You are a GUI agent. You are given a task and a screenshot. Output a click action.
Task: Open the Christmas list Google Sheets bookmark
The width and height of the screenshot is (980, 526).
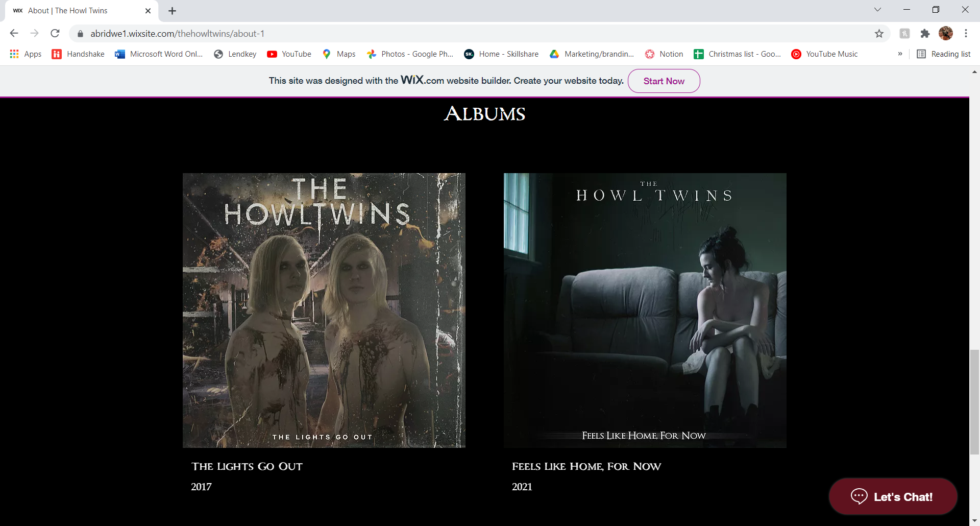(737, 54)
